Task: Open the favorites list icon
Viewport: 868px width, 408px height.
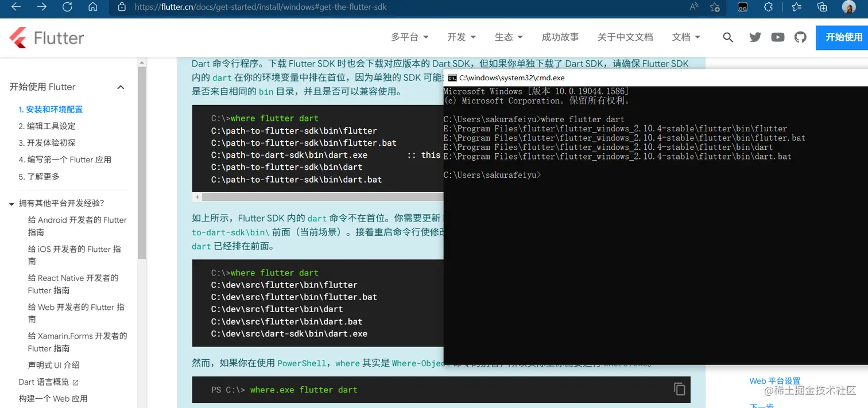Action: 796,7
